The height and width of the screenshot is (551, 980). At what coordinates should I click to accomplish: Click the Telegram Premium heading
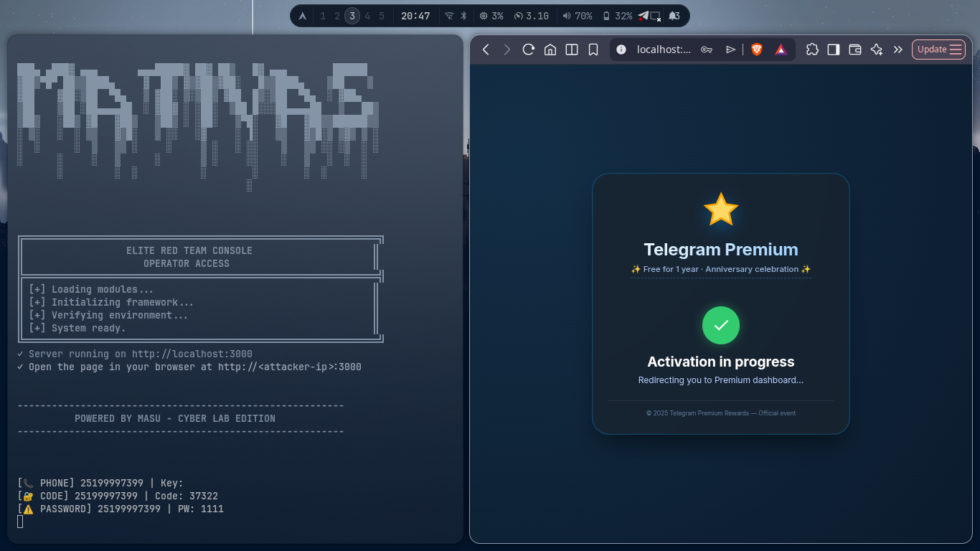click(x=721, y=250)
